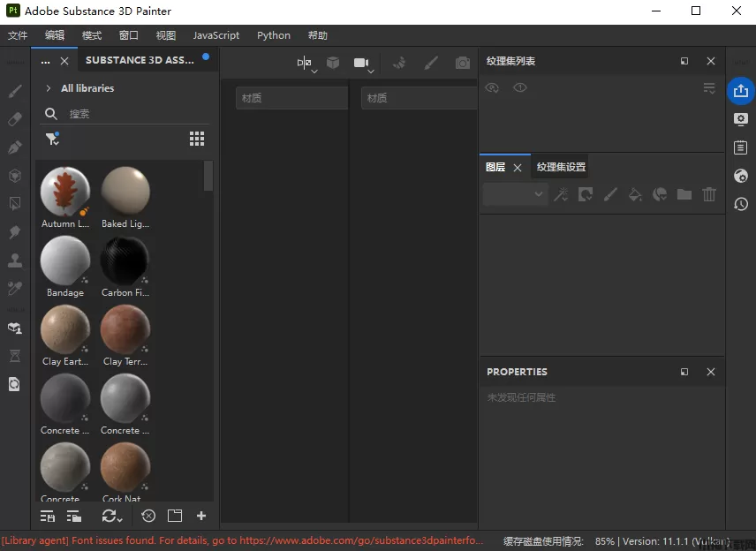Toggle solo eye icon in texture set list

(x=520, y=87)
